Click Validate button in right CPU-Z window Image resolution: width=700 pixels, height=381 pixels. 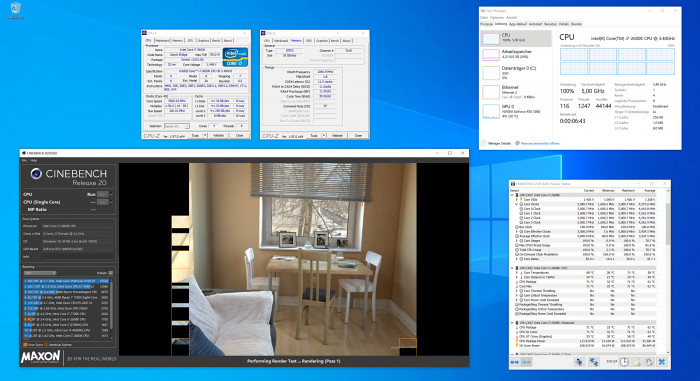(x=337, y=135)
